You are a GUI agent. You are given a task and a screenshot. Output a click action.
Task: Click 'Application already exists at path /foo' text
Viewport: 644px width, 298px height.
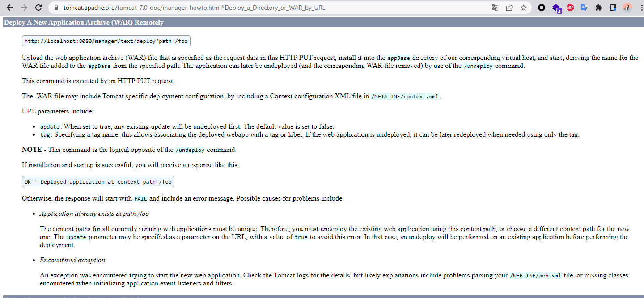point(94,214)
